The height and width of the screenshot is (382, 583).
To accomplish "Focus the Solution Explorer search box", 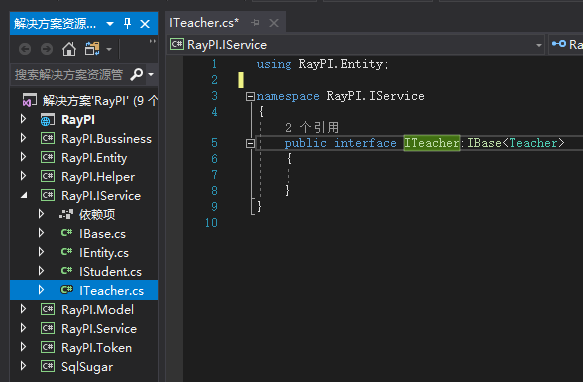I will tap(69, 74).
